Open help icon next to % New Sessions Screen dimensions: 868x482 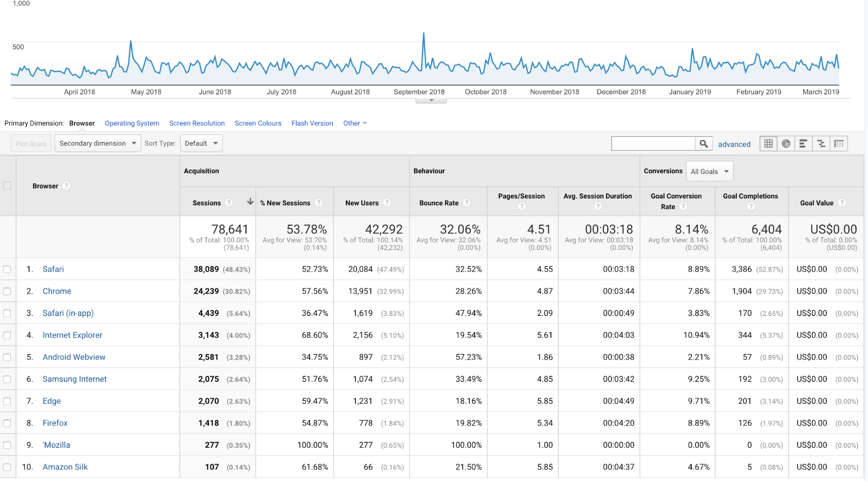(x=319, y=203)
